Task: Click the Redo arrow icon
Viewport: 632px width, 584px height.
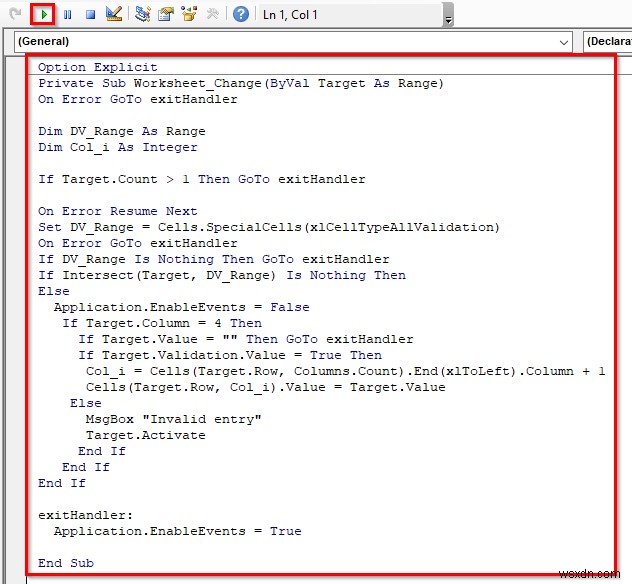Action: (16, 15)
